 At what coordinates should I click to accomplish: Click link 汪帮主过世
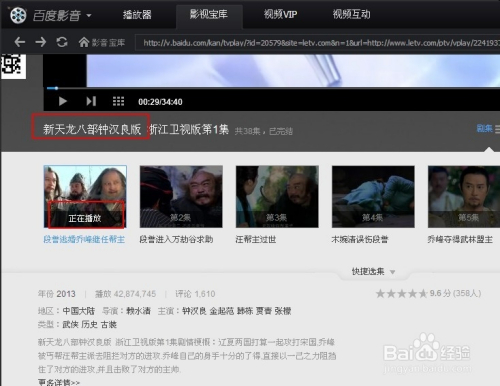256,239
